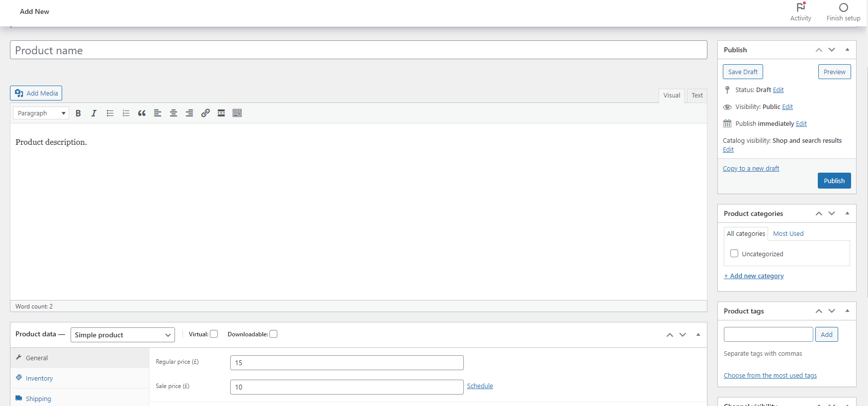
Task: Move Publish box down
Action: pos(832,50)
